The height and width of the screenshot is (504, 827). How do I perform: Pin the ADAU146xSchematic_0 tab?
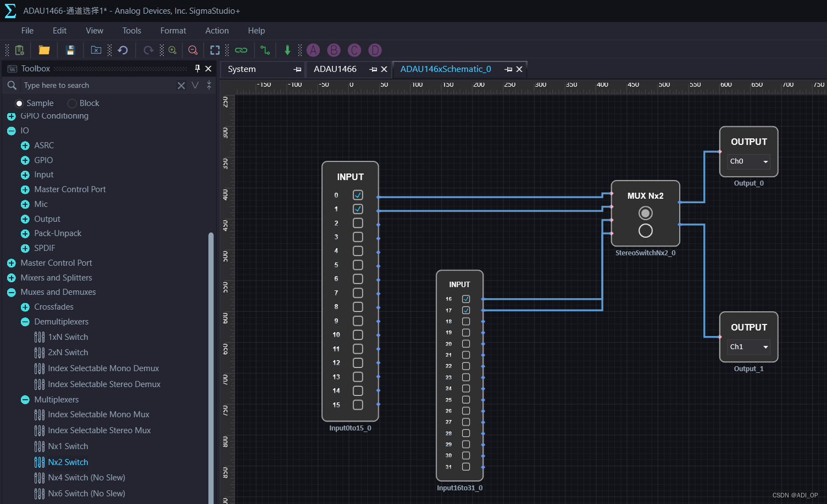coord(508,69)
